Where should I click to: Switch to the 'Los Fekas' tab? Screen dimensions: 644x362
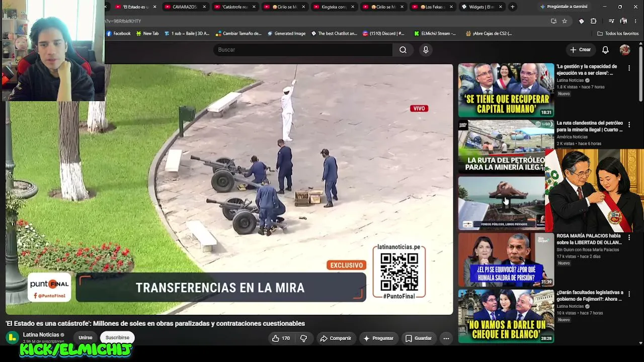click(x=432, y=7)
